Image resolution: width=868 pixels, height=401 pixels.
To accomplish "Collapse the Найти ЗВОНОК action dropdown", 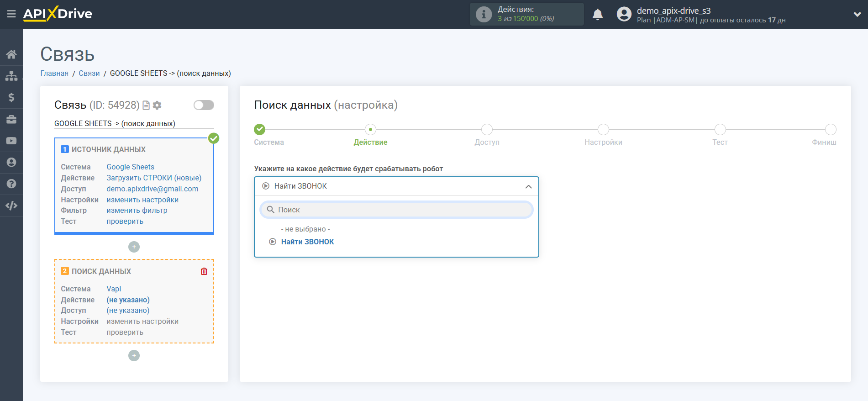I will click(396, 186).
